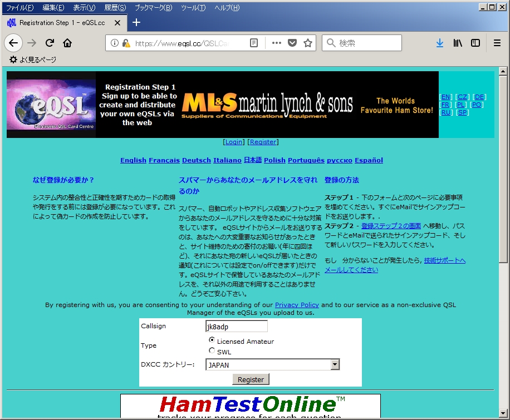
Task: Click the DE language code link
Action: (479, 97)
